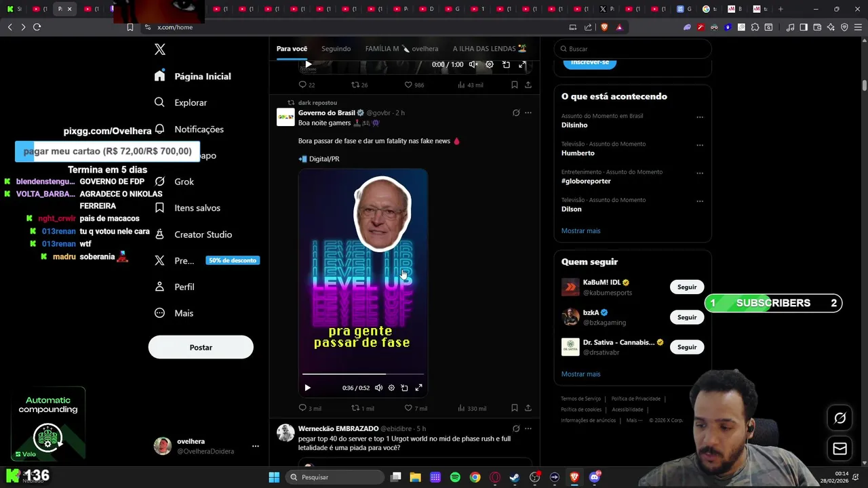Image resolution: width=868 pixels, height=488 pixels.
Task: Open the Mais sidebar menu
Action: (174, 313)
